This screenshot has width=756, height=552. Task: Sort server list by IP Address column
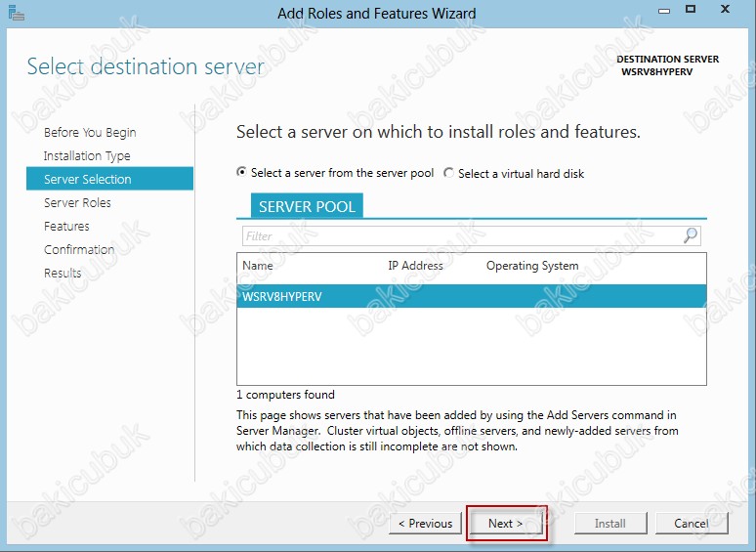click(416, 266)
